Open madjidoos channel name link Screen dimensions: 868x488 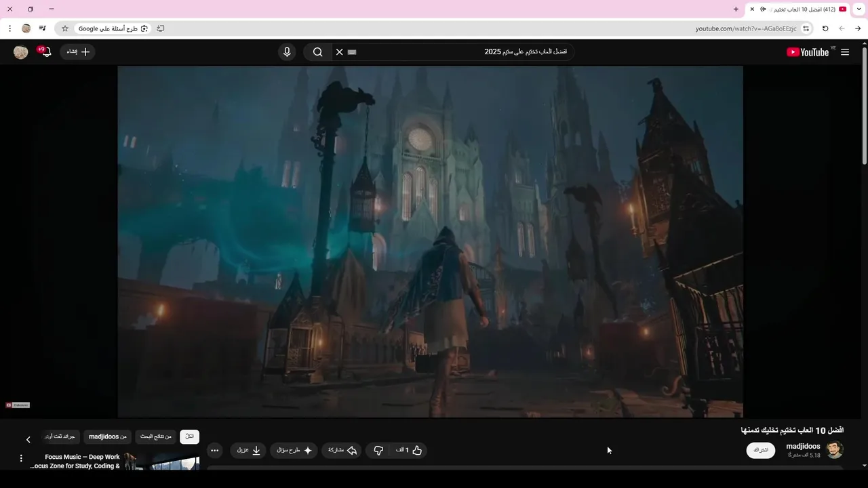tap(803, 447)
